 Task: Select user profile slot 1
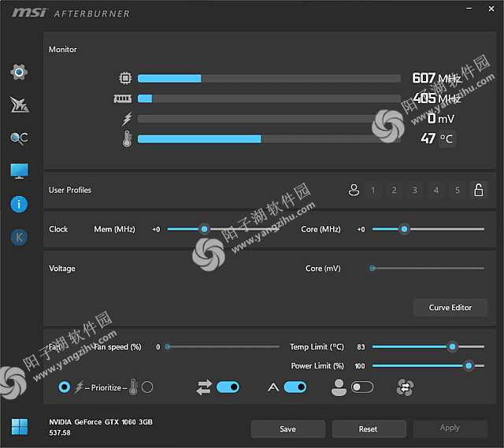tap(372, 190)
